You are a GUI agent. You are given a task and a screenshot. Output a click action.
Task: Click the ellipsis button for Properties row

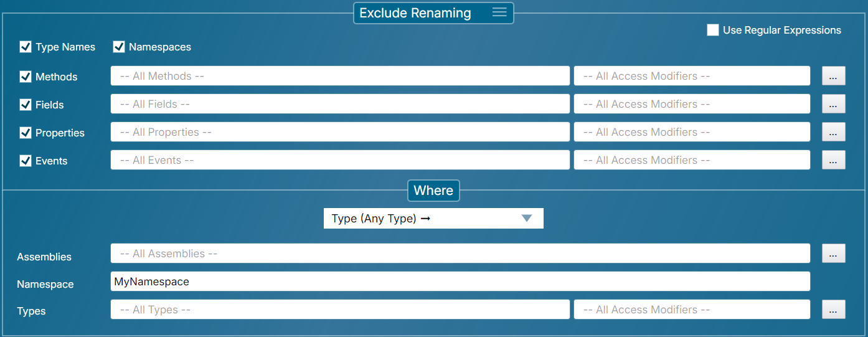834,132
